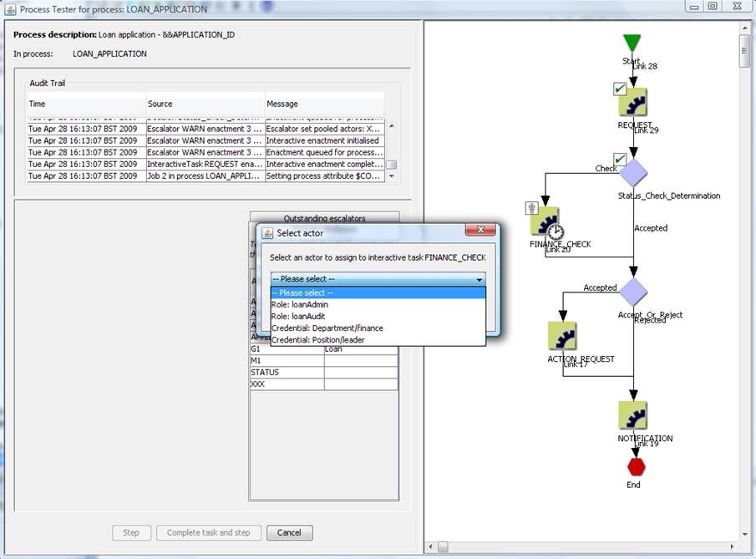
Task: Select Role: loanAudit entry
Action: pyautogui.click(x=299, y=317)
